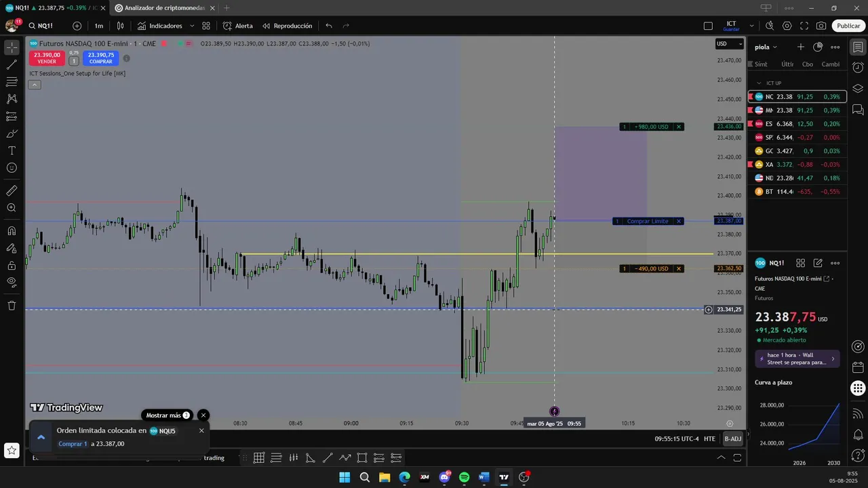Open watchlist advanced view pie icon
The width and height of the screenshot is (868, 488).
(818, 47)
